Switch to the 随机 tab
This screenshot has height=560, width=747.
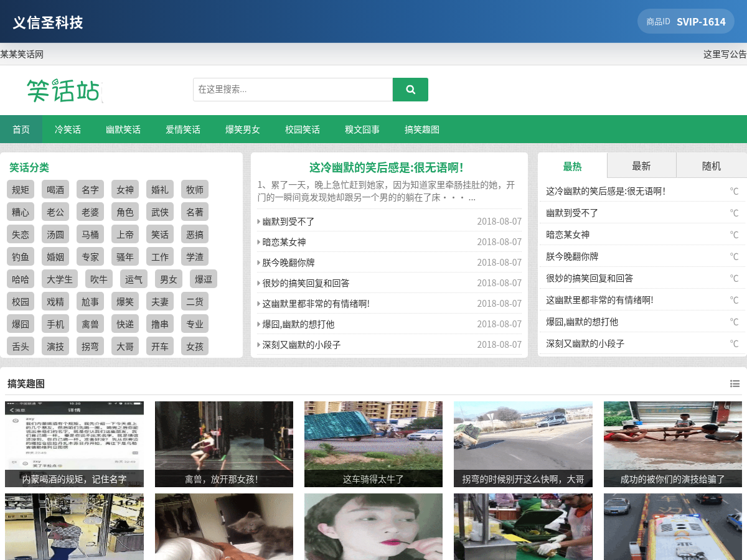click(712, 166)
